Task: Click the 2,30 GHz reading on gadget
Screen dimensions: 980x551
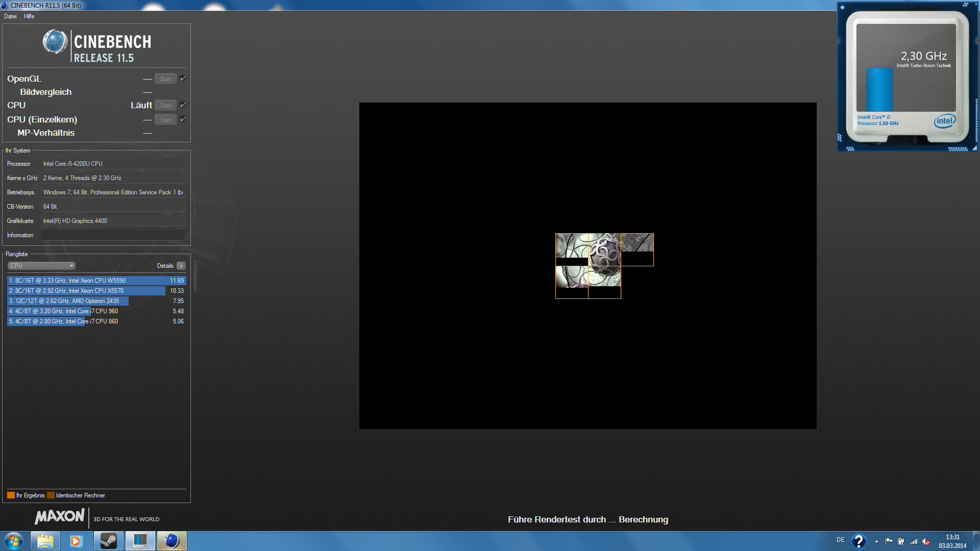Action: [x=923, y=56]
